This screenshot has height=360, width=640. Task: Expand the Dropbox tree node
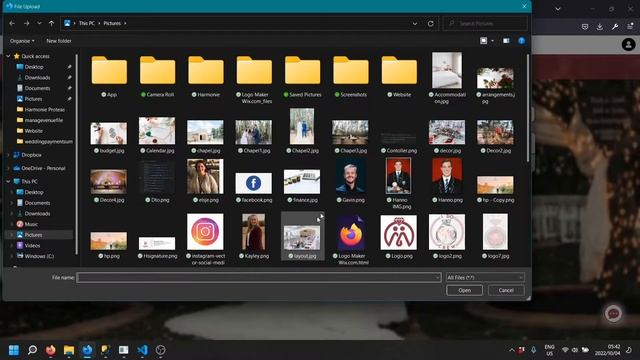(9, 155)
